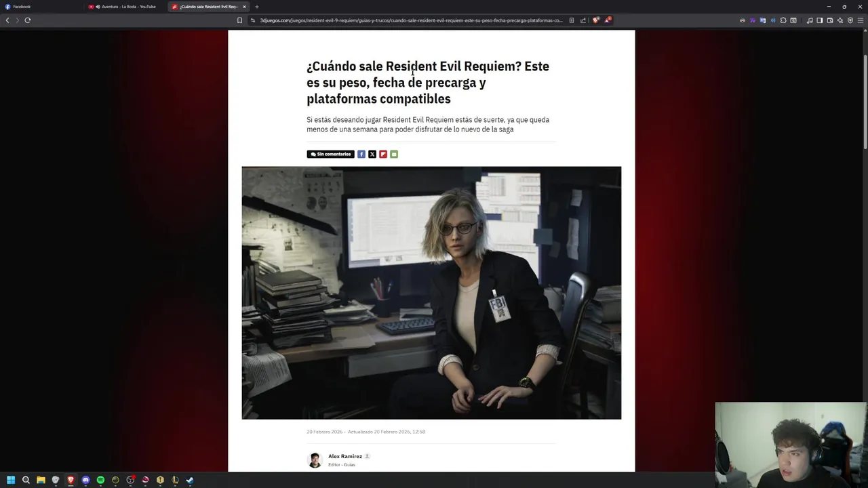Share article on X
The image size is (868, 488).
point(372,154)
